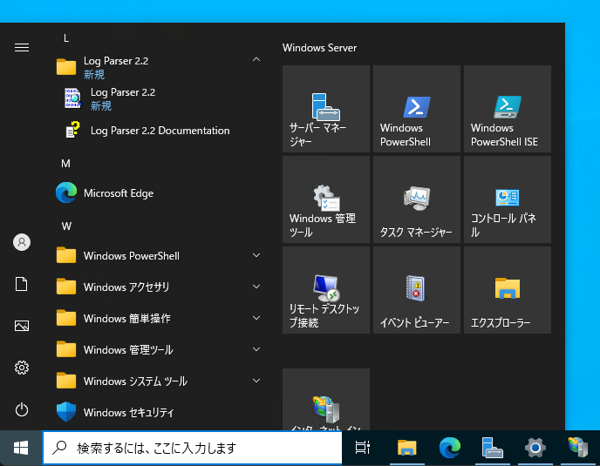
Task: Expand the Windows 管理ツール folder chevron
Action: click(256, 349)
